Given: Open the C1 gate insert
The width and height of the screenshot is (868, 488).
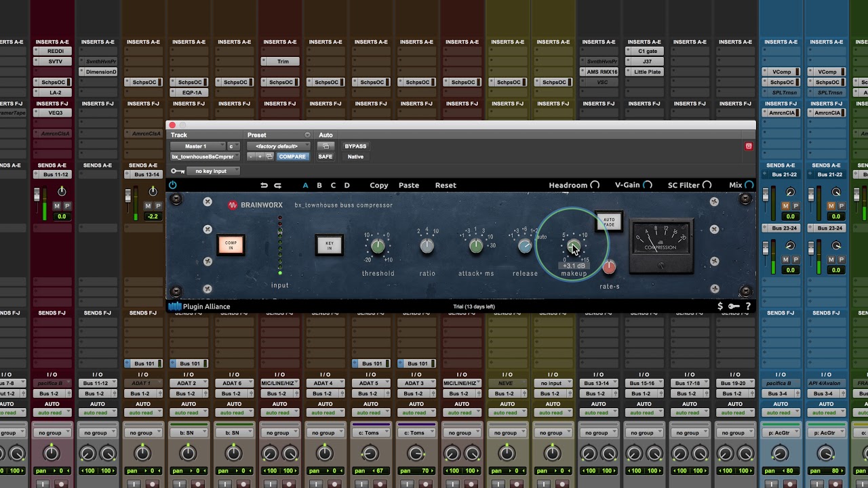Looking at the screenshot, I should click(647, 51).
